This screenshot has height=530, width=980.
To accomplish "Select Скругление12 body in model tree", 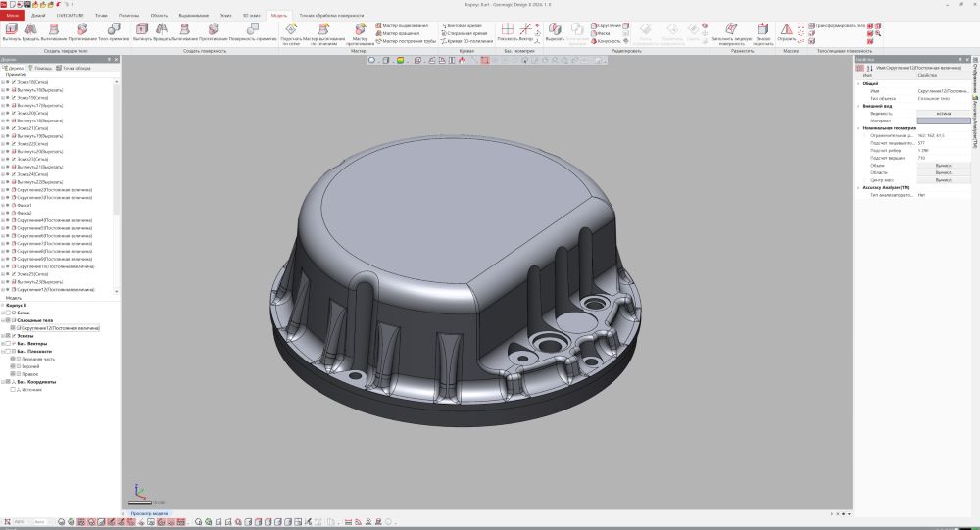I will [x=60, y=327].
